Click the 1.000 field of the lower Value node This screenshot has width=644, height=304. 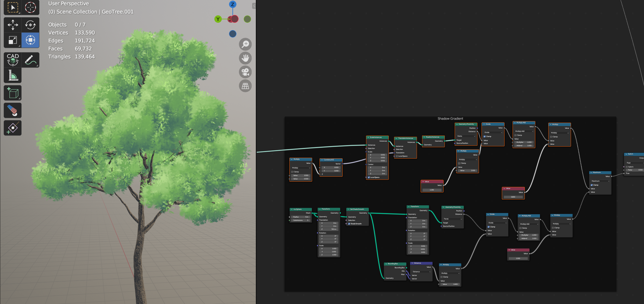point(518,259)
